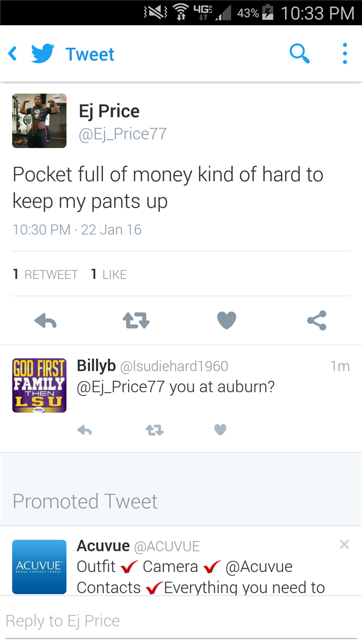The height and width of the screenshot is (644, 362).
Task: Open search with magnifier icon
Action: pyautogui.click(x=299, y=54)
